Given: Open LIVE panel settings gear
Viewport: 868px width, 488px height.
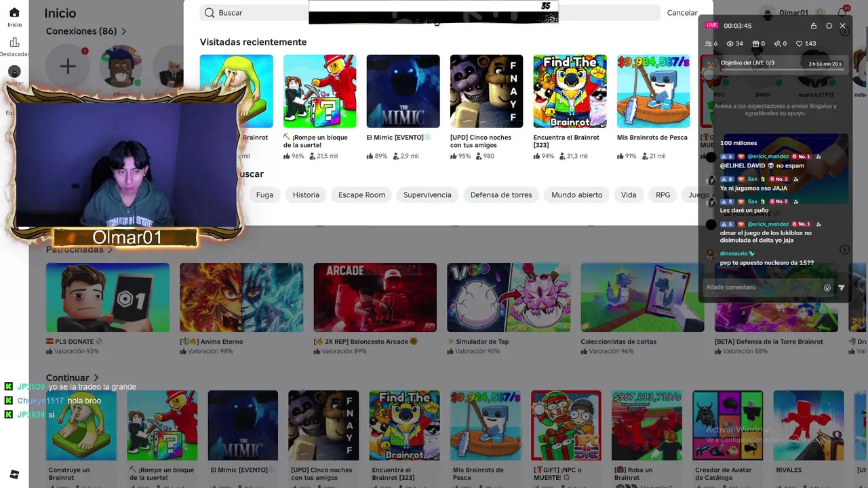Looking at the screenshot, I should 829,26.
